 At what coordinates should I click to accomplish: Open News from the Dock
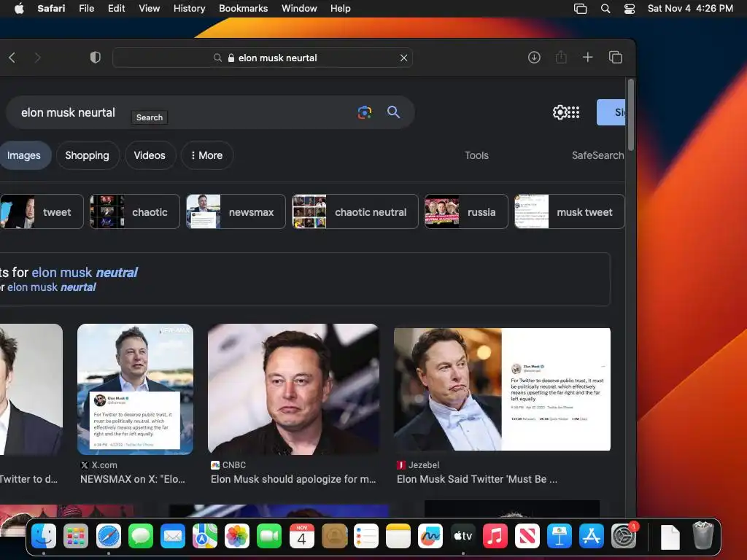click(527, 536)
